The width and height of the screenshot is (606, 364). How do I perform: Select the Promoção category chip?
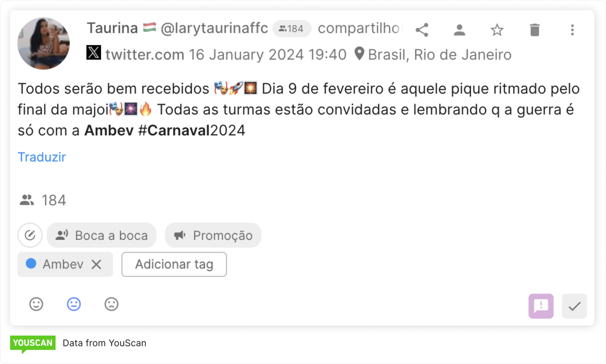(x=213, y=235)
